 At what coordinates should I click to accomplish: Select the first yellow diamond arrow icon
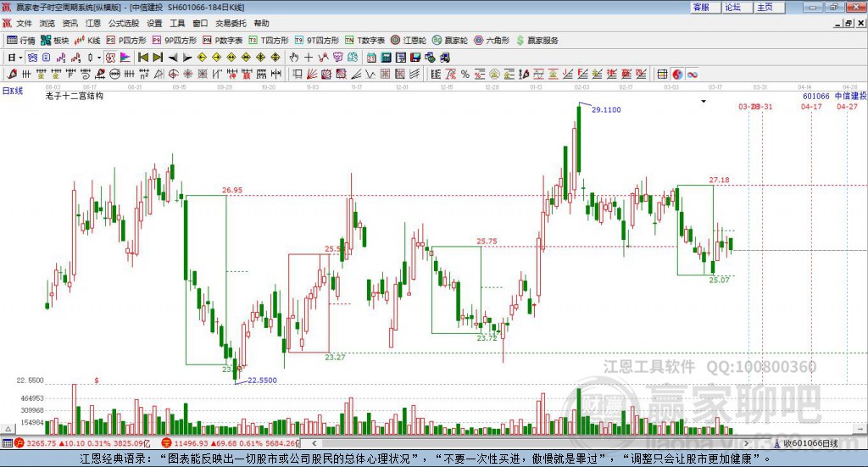tap(202, 58)
